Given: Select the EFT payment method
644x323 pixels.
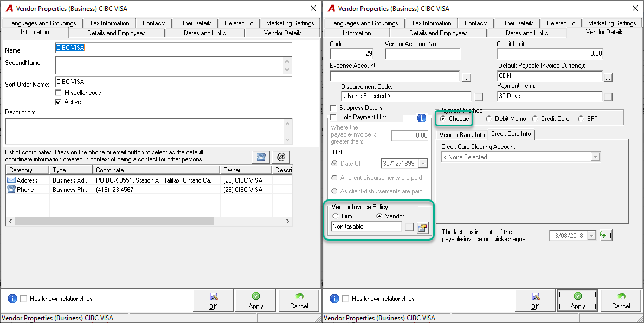Looking at the screenshot, I should click(x=581, y=119).
